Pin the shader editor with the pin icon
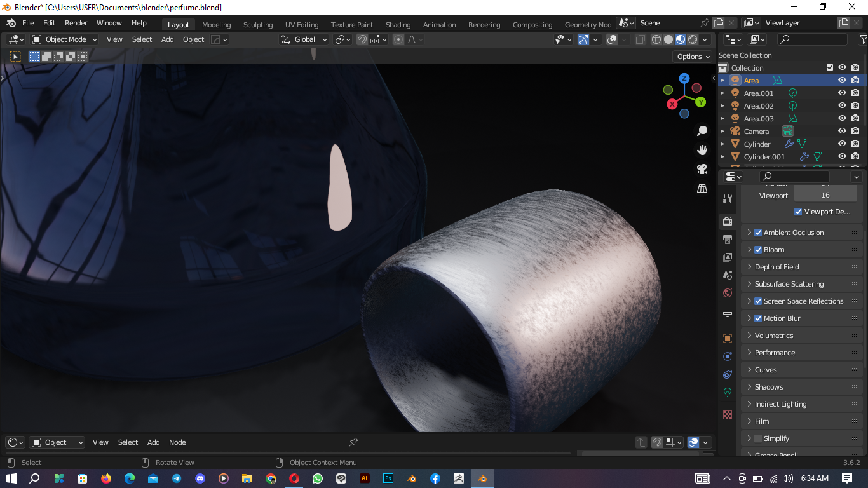Viewport: 868px width, 488px height. coord(353,442)
